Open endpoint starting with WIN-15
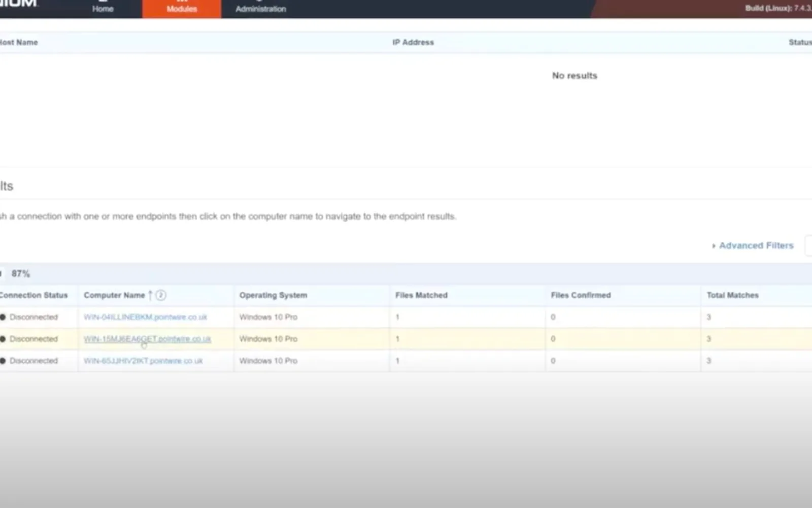Viewport: 812px width, 508px height. [147, 339]
